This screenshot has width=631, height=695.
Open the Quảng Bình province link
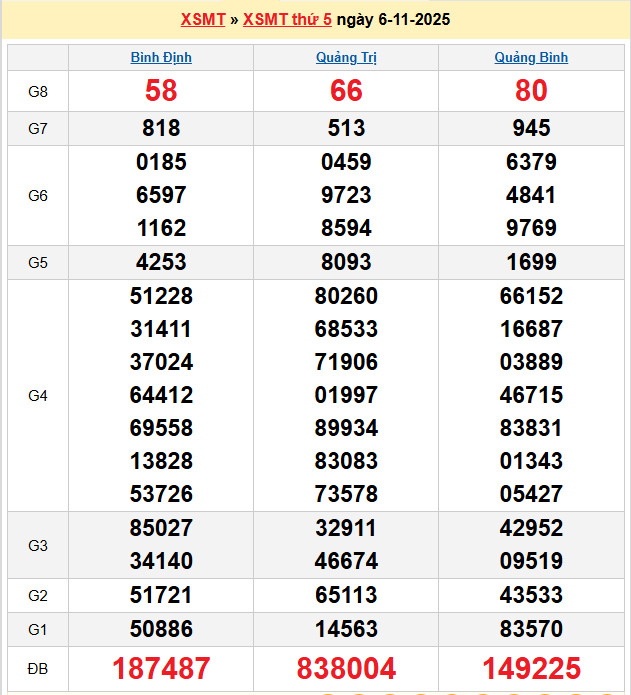(531, 58)
